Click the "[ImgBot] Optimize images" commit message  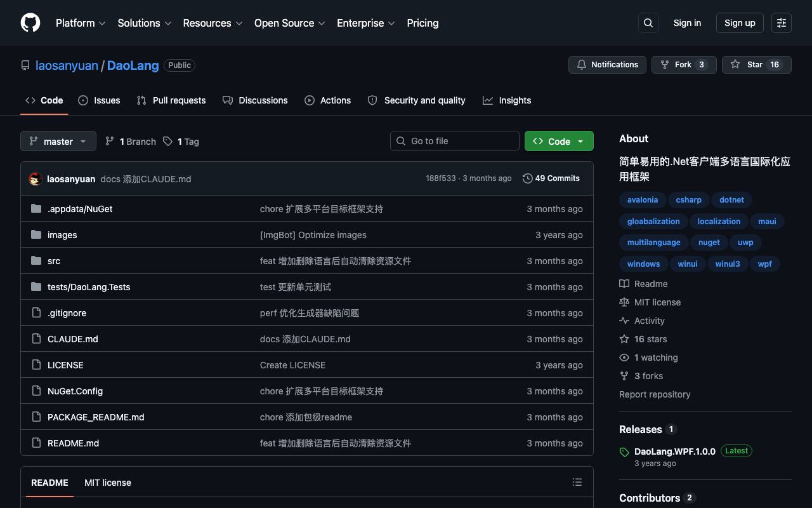pos(313,235)
